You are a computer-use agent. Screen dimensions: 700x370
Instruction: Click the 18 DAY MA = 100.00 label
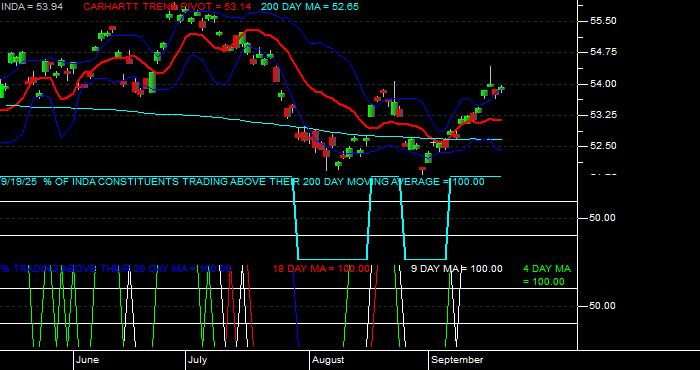(321, 269)
